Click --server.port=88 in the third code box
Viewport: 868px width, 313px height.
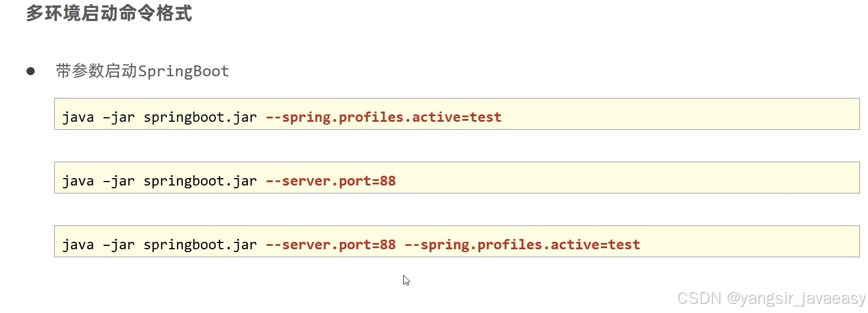330,245
